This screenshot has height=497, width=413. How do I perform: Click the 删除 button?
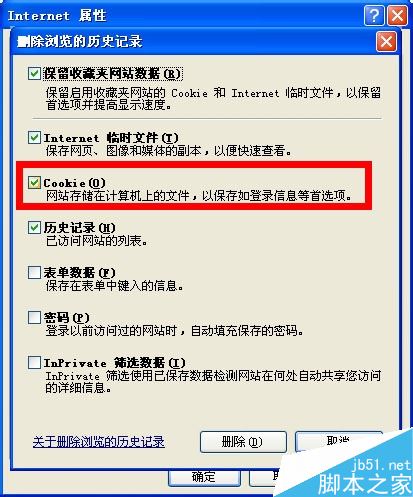click(243, 442)
